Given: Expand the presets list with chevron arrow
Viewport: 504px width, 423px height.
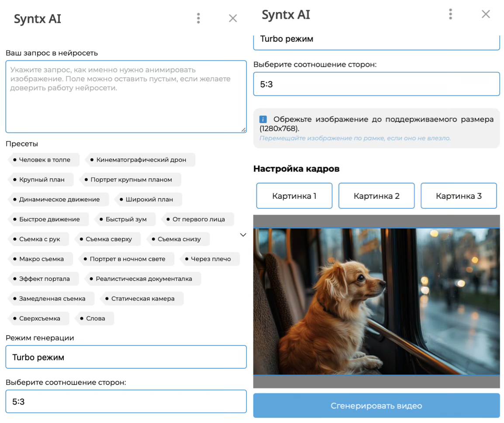Looking at the screenshot, I should pos(243,235).
